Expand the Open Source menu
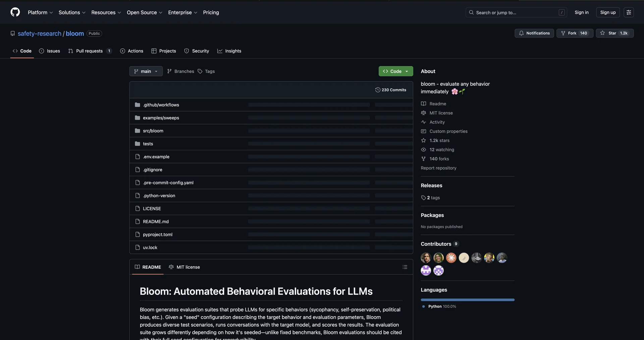 click(145, 12)
